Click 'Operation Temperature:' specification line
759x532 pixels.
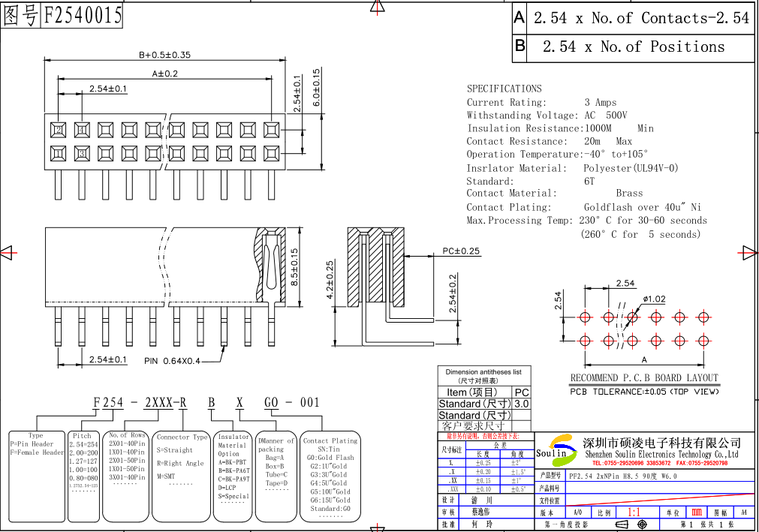[556, 155]
